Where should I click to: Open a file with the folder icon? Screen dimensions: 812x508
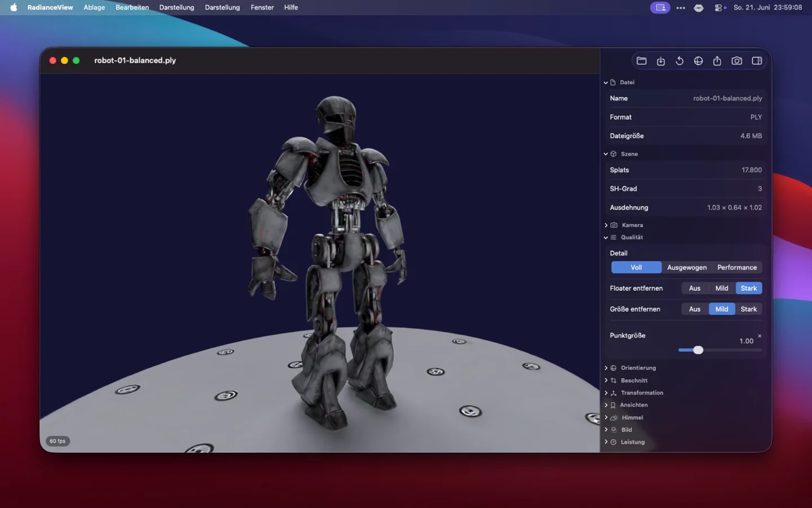pos(641,61)
